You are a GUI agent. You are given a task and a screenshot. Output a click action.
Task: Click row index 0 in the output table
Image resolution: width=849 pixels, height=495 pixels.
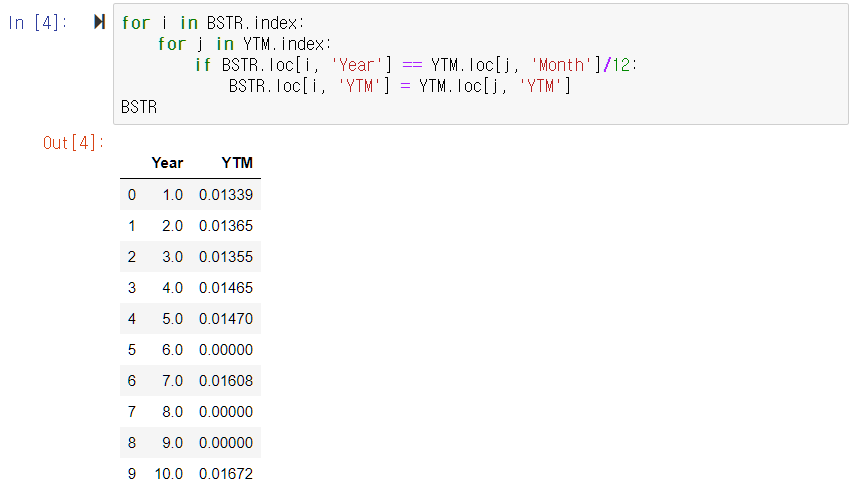click(x=132, y=195)
